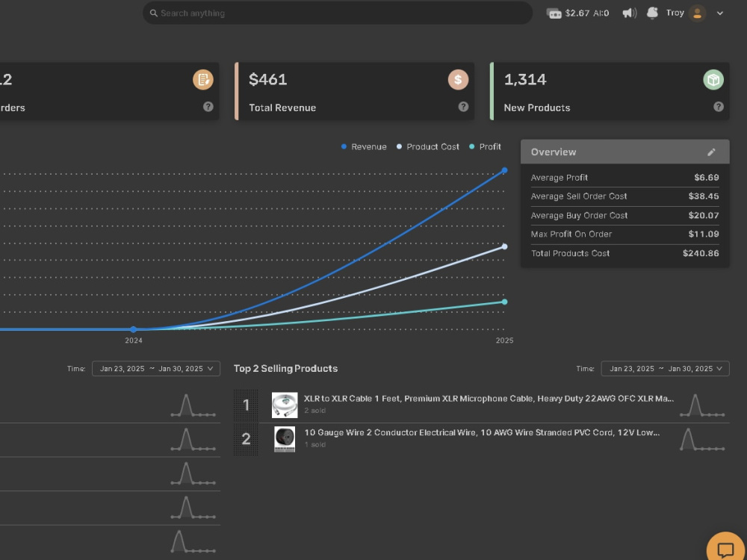Click the orange orders card icon
The height and width of the screenshot is (560, 747).
pyautogui.click(x=203, y=80)
